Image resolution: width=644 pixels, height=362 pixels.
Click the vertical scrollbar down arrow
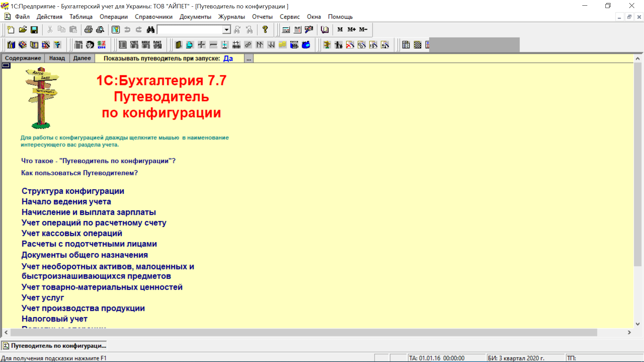638,324
